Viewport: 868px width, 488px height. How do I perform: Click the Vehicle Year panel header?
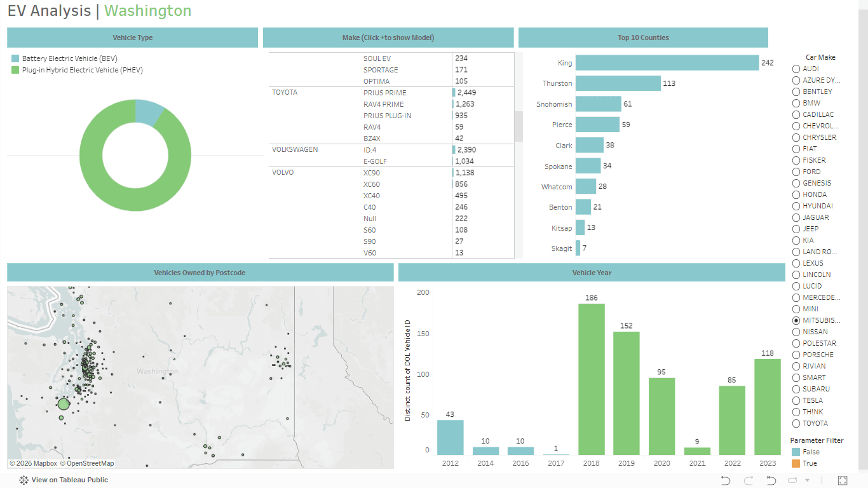592,273
